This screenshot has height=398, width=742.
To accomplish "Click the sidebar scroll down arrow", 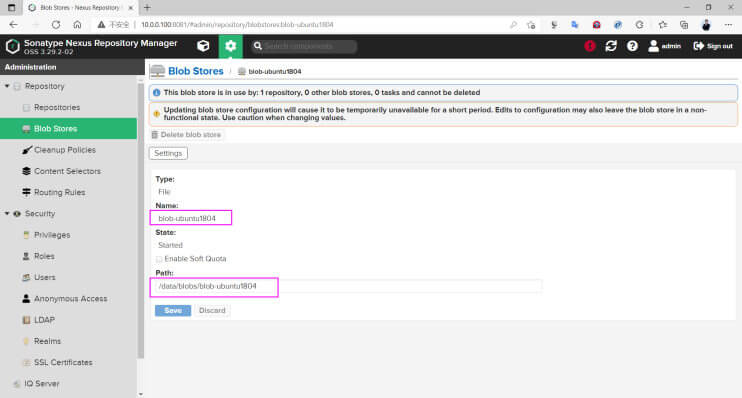I will coord(141,394).
